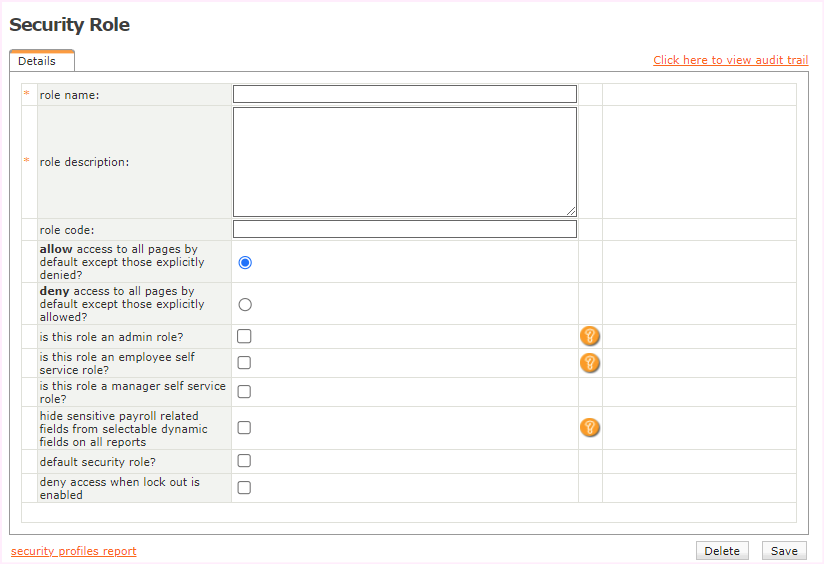Grab the role description resize handle
The width and height of the screenshot is (824, 564).
pos(572,212)
